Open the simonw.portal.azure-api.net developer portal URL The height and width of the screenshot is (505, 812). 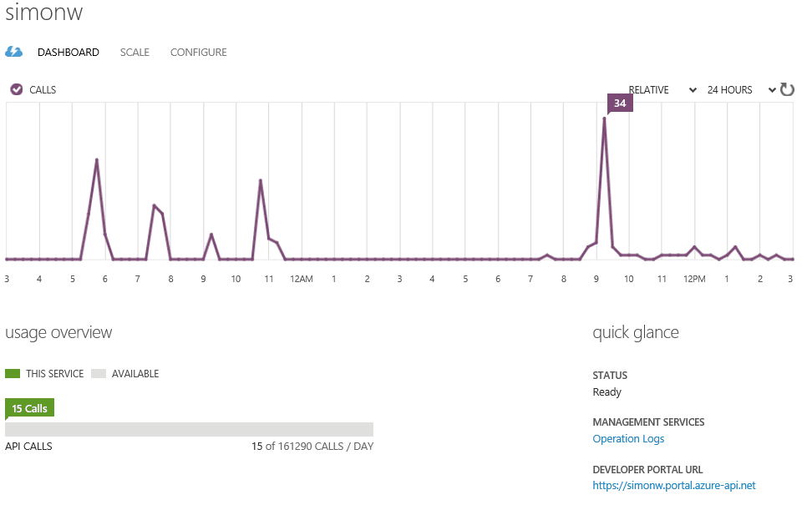pos(673,485)
